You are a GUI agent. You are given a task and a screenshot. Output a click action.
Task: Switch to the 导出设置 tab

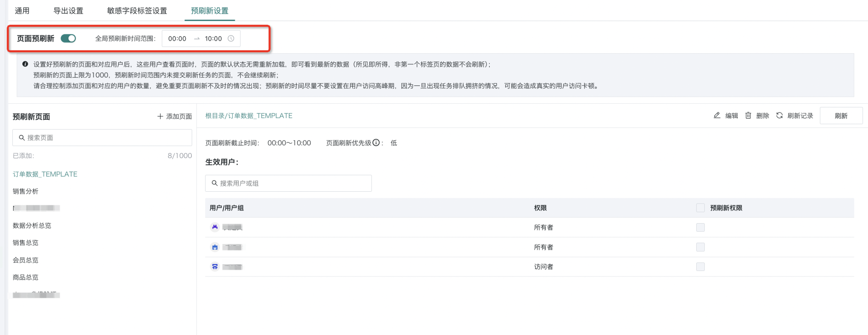68,11
